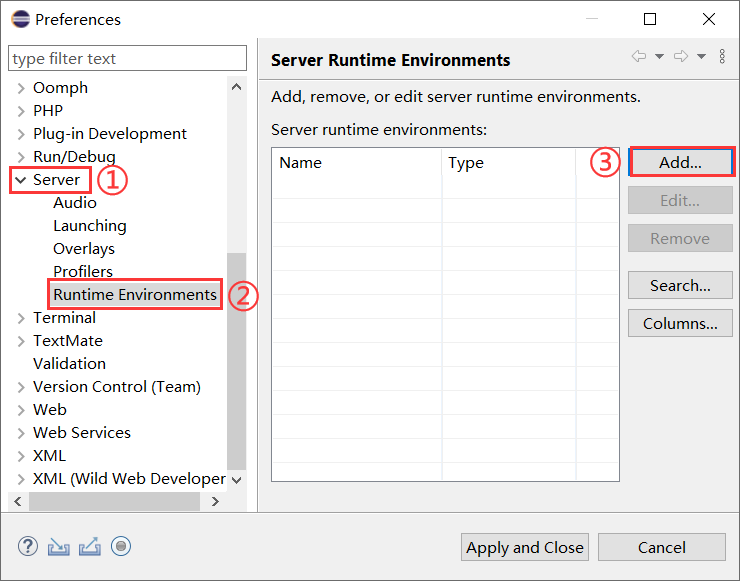Click the Columns... button
Screen dimensions: 740x581
(x=680, y=323)
